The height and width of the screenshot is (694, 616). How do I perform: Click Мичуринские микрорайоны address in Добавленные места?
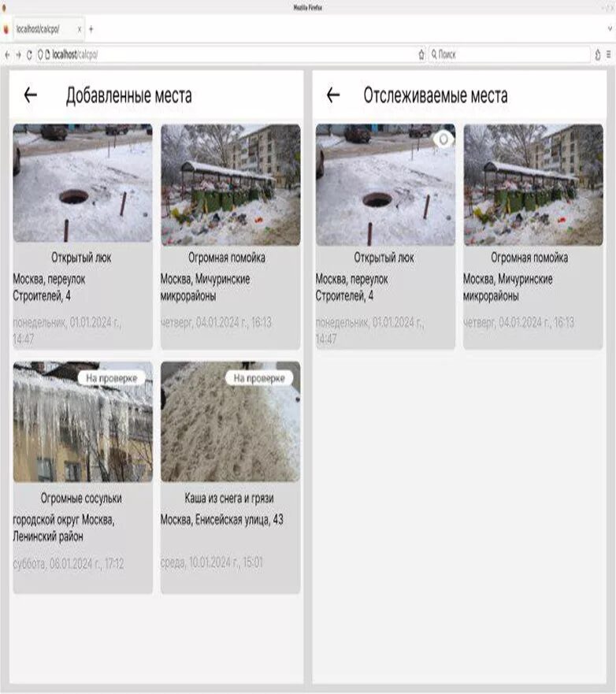point(206,288)
